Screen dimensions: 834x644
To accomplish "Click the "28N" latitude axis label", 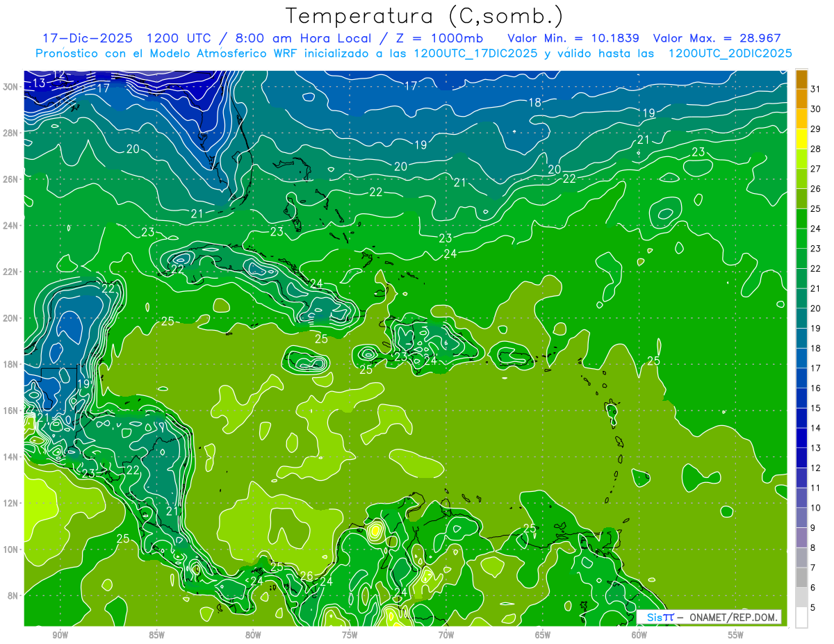I will pyautogui.click(x=11, y=133).
